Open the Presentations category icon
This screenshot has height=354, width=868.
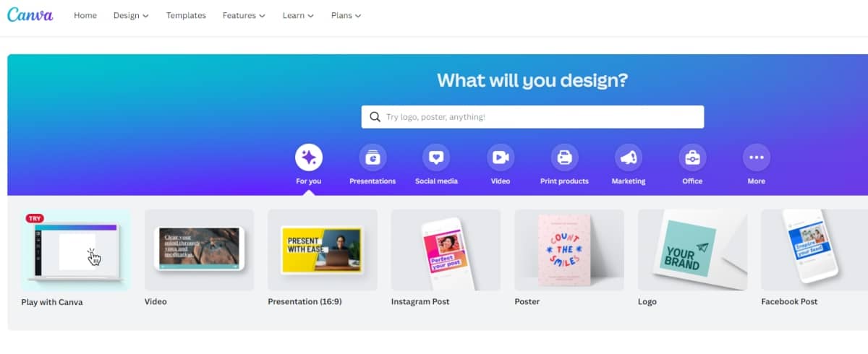coord(373,157)
